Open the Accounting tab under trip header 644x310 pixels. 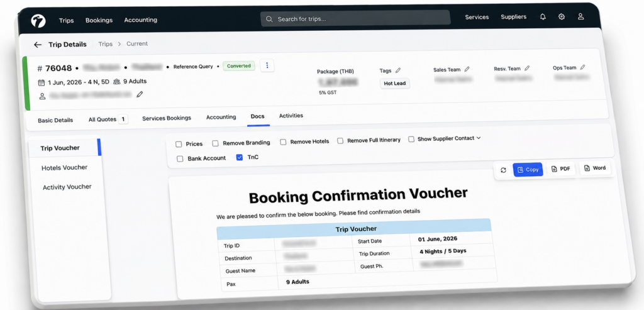pyautogui.click(x=221, y=117)
